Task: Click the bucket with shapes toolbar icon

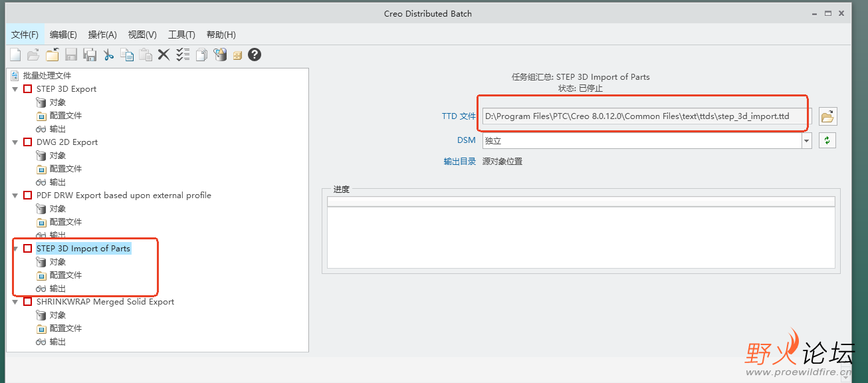Action: tap(220, 55)
